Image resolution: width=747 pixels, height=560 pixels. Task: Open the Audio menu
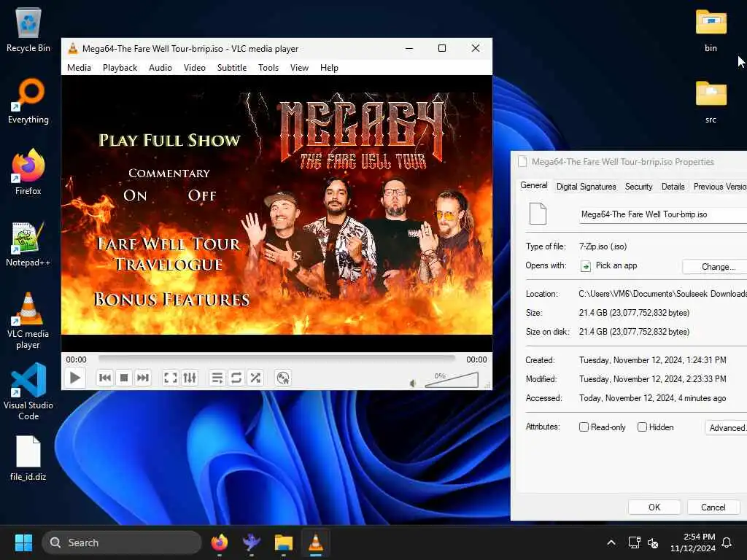[160, 68]
